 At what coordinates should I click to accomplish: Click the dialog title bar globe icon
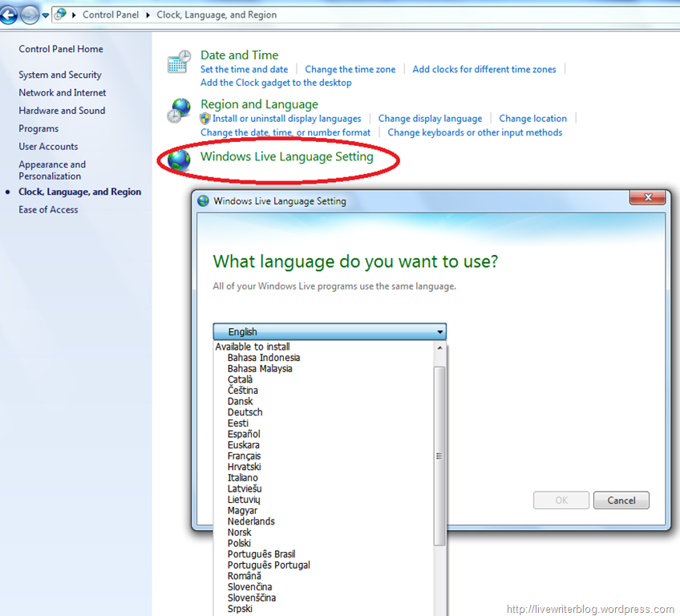point(203,201)
